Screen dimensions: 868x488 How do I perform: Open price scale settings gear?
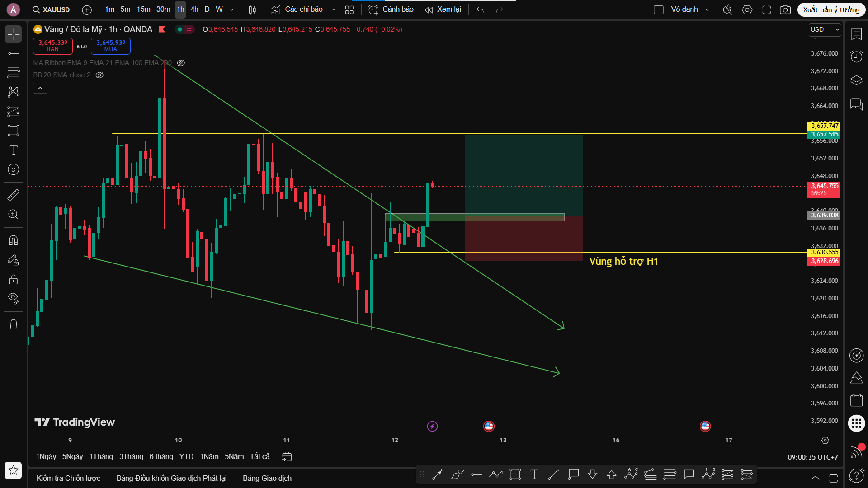click(825, 441)
